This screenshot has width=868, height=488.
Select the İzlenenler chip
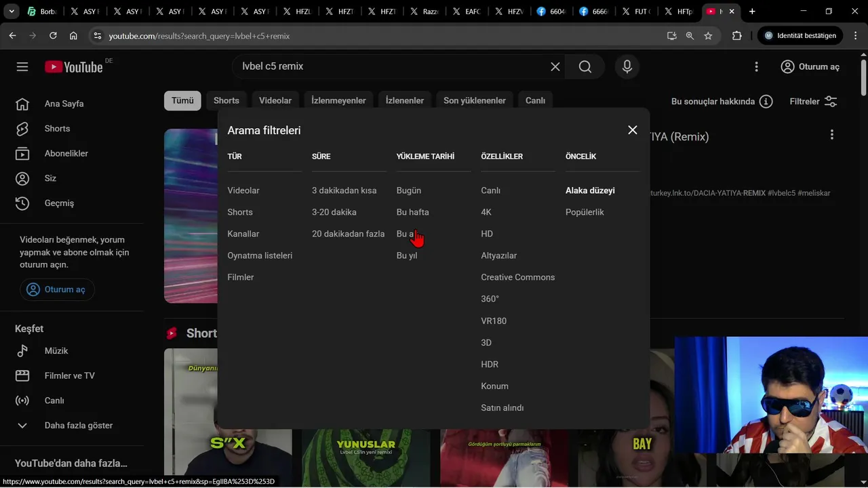pyautogui.click(x=405, y=100)
